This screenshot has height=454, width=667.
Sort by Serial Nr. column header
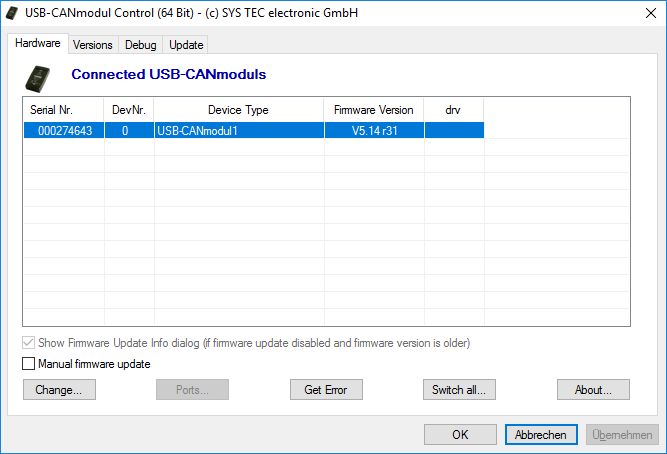point(64,110)
